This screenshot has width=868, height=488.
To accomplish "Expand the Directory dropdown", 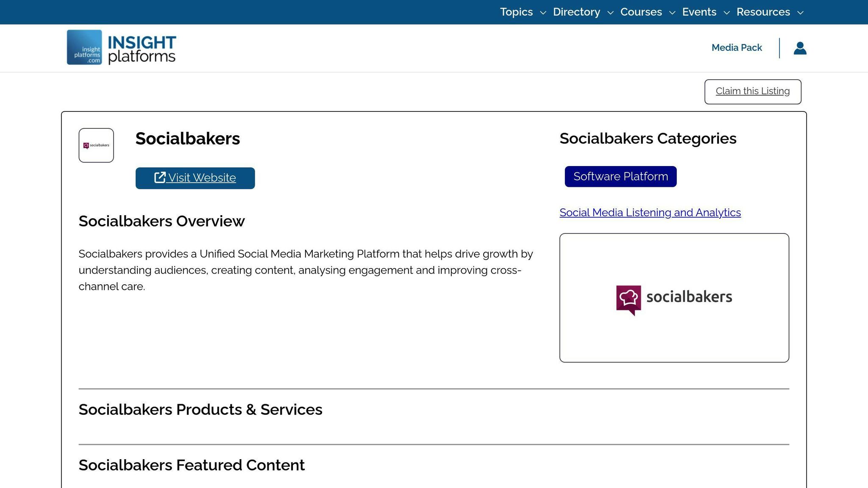I will click(610, 13).
